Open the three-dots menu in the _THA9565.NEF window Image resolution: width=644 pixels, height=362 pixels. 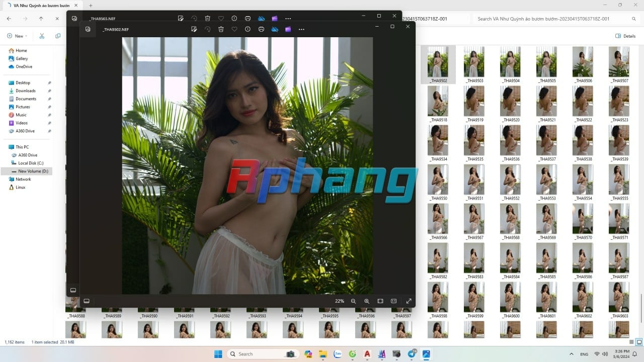(288, 19)
